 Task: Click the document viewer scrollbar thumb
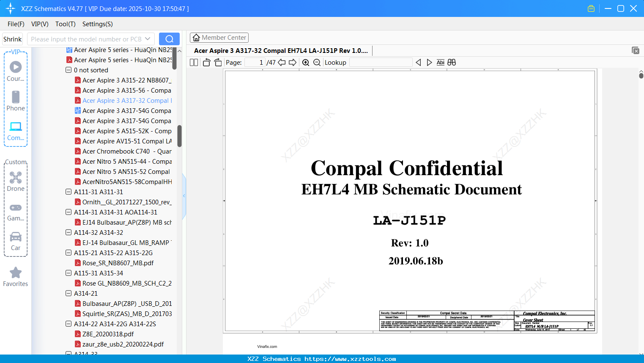641,76
